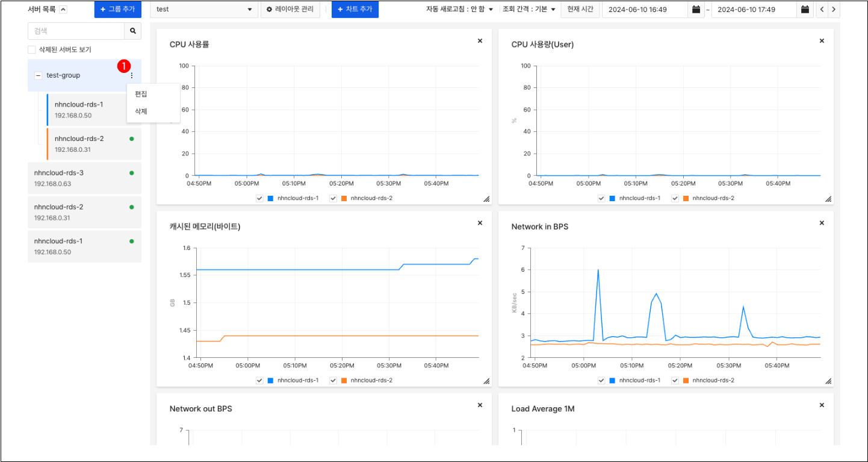Click resize handle of 캐시된 메모리 chart
The width and height of the screenshot is (868, 462).
point(486,381)
